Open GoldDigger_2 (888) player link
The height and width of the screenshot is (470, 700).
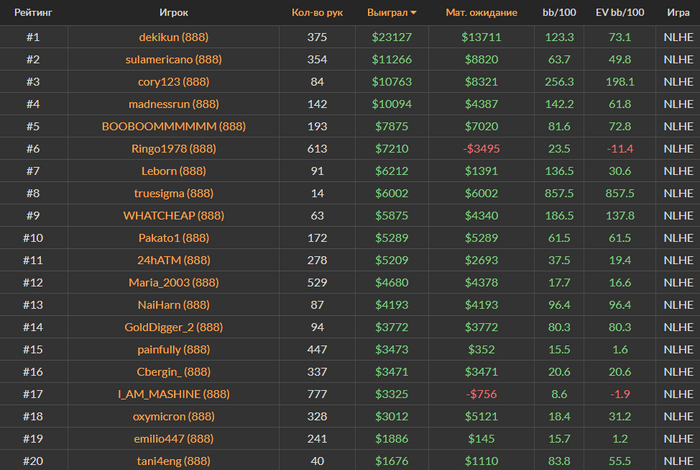(174, 327)
